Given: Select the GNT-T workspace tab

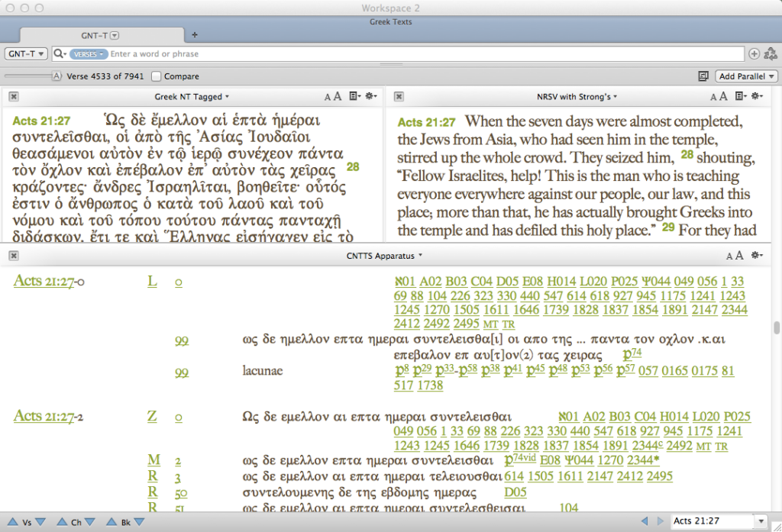Looking at the screenshot, I should (93, 35).
